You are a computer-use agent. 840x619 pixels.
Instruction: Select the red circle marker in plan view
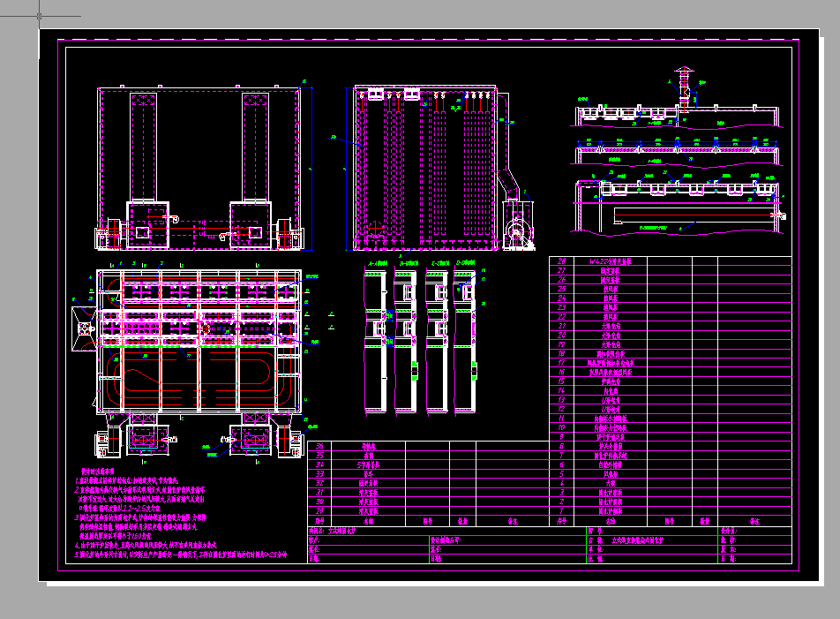click(206, 328)
